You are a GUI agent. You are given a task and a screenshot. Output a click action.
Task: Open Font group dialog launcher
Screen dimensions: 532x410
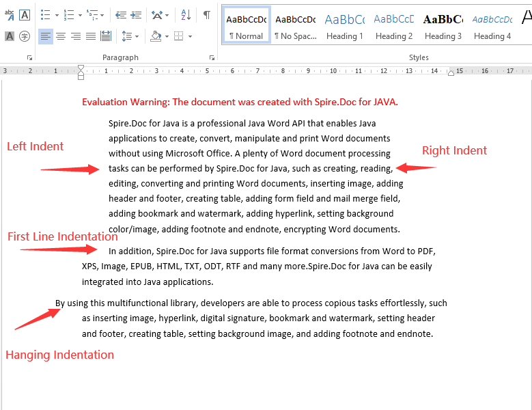pyautogui.click(x=30, y=57)
